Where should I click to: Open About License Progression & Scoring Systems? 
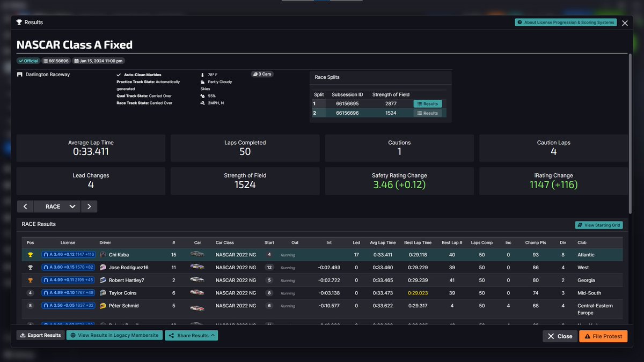[565, 23]
